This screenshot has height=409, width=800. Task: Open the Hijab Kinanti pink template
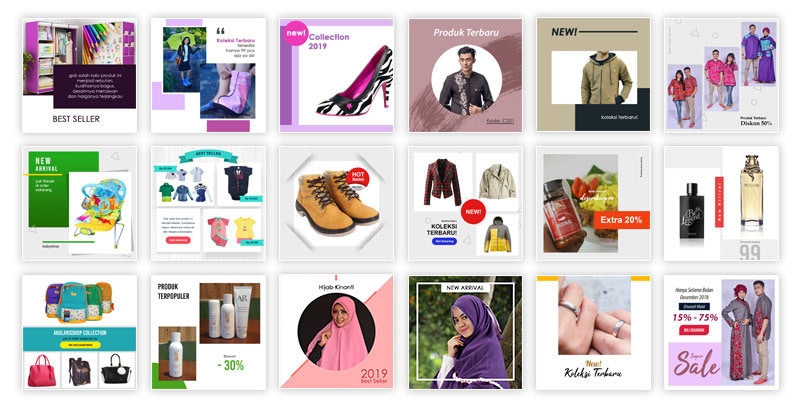pos(336,332)
